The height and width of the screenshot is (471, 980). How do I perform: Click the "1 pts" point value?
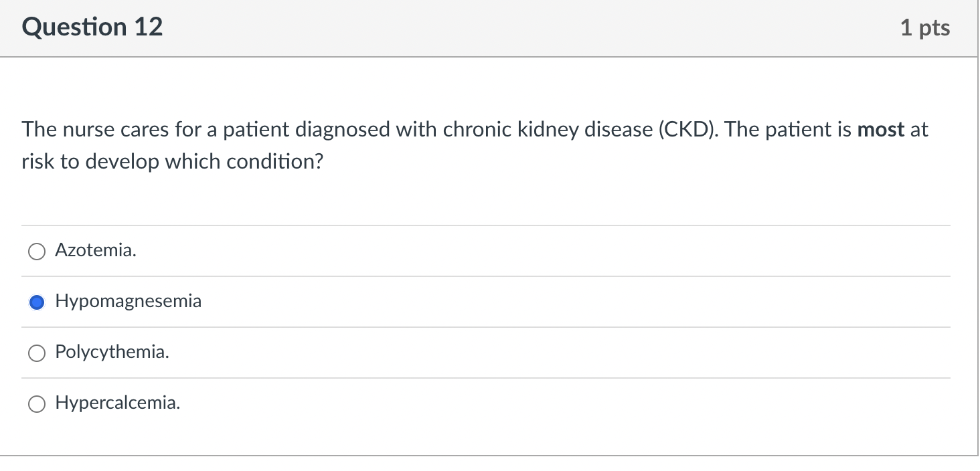coord(924,28)
